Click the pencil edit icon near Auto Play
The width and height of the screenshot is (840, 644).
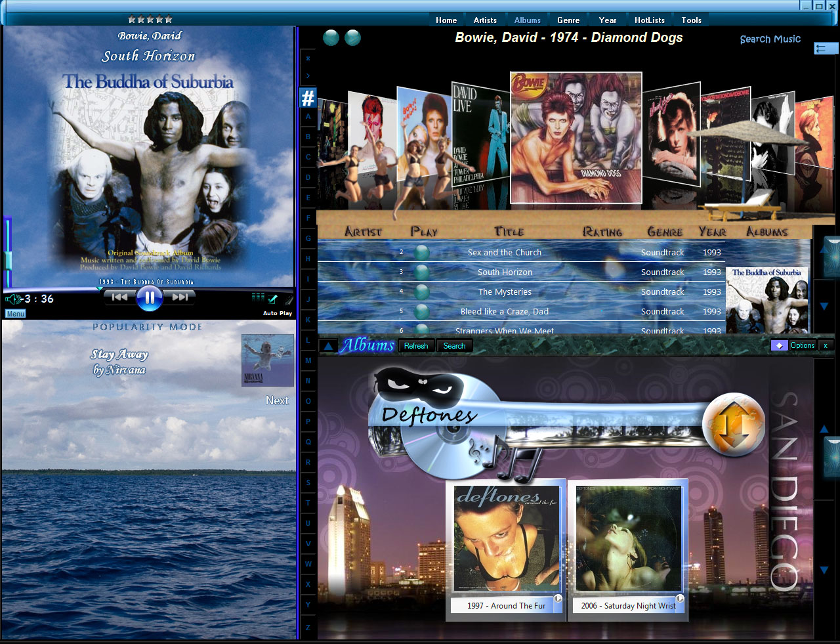[x=288, y=299]
